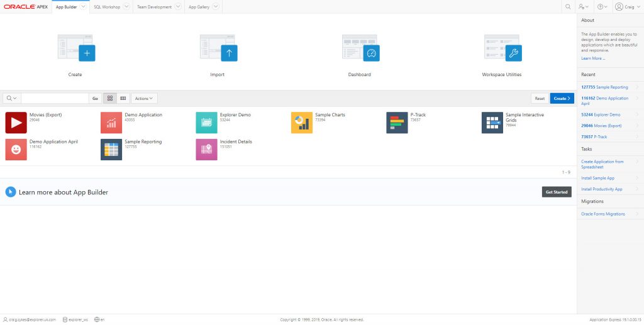Click the Import icon with up arrow
This screenshot has height=325, width=644.
(218, 48)
